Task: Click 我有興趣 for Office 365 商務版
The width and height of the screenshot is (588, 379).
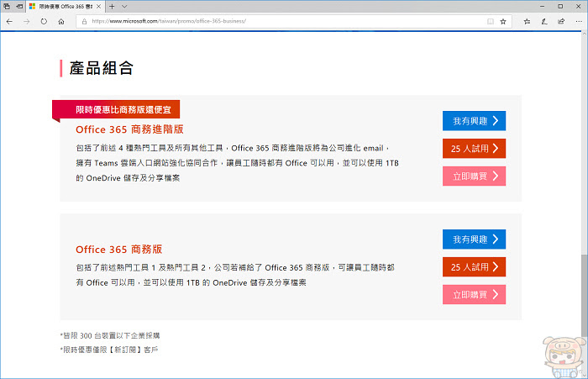Action: 474,239
